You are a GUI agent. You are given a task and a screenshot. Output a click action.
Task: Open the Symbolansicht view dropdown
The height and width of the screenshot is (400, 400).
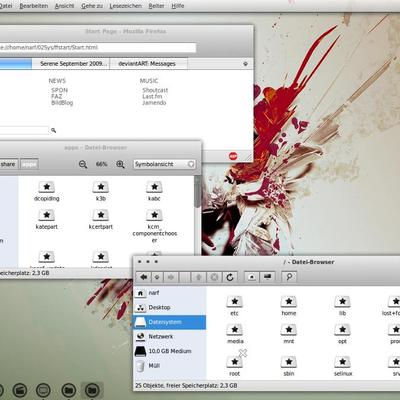(164, 164)
